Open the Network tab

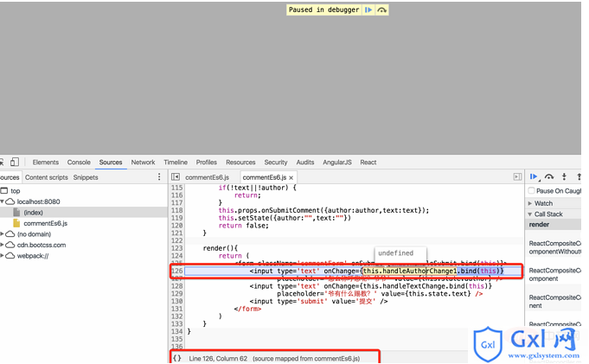(143, 163)
